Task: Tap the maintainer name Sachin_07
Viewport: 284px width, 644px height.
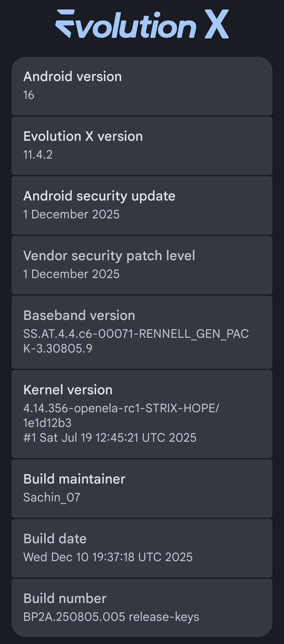Action: point(52,497)
